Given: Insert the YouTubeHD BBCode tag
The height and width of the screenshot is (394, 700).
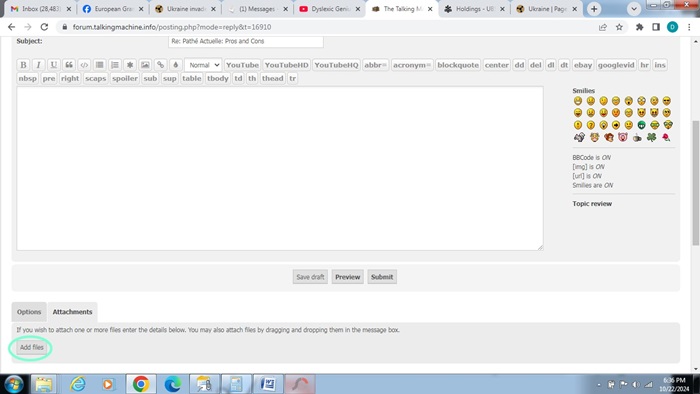Looking at the screenshot, I should coord(287,65).
